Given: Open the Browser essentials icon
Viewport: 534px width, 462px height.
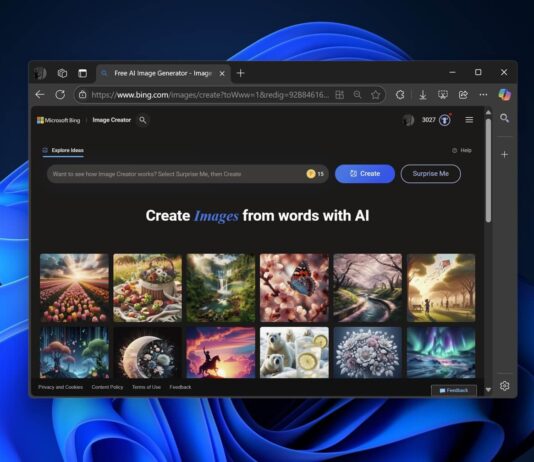Looking at the screenshot, I should [x=443, y=95].
